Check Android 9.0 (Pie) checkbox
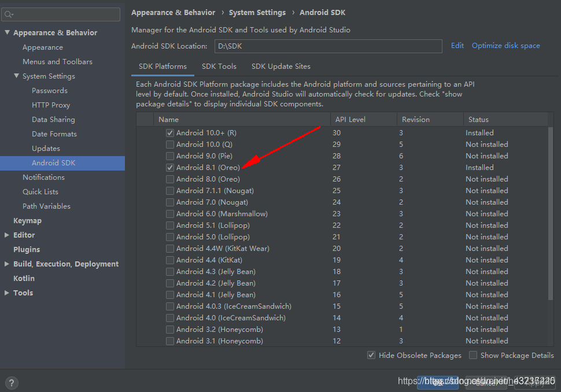561x392 pixels. pos(170,156)
